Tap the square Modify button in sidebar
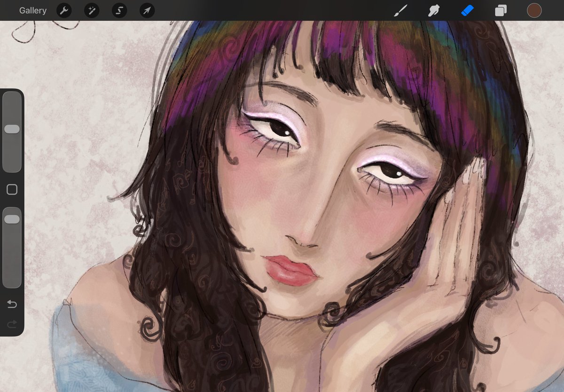 pos(12,189)
